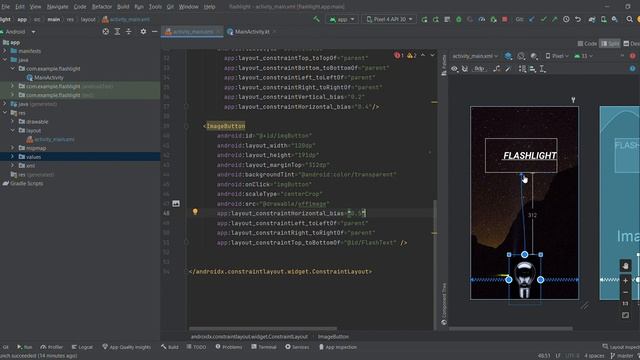This screenshot has width=640, height=360.
Task: Open the 8dp default margins dropdown
Action: pos(480,69)
